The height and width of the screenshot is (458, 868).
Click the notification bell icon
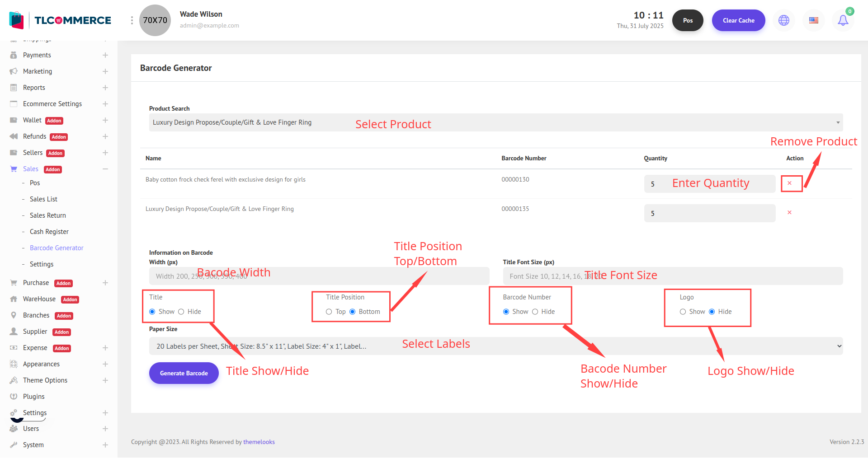click(x=843, y=20)
